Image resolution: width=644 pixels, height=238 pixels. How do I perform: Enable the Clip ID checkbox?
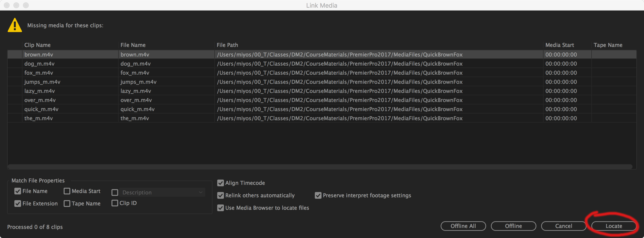[115, 203]
